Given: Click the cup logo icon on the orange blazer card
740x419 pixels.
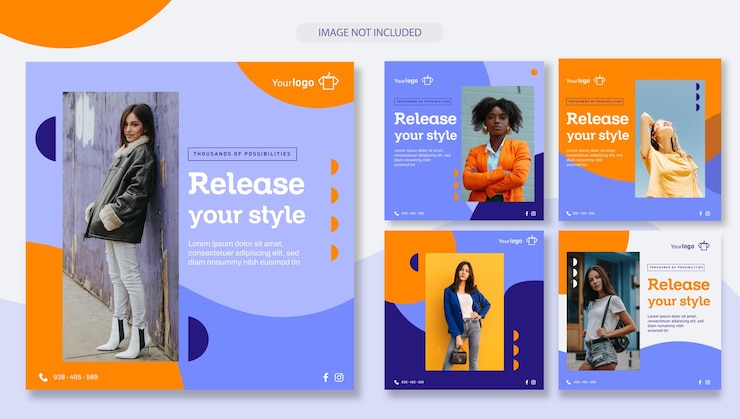Looking at the screenshot, I should pyautogui.click(x=428, y=80).
